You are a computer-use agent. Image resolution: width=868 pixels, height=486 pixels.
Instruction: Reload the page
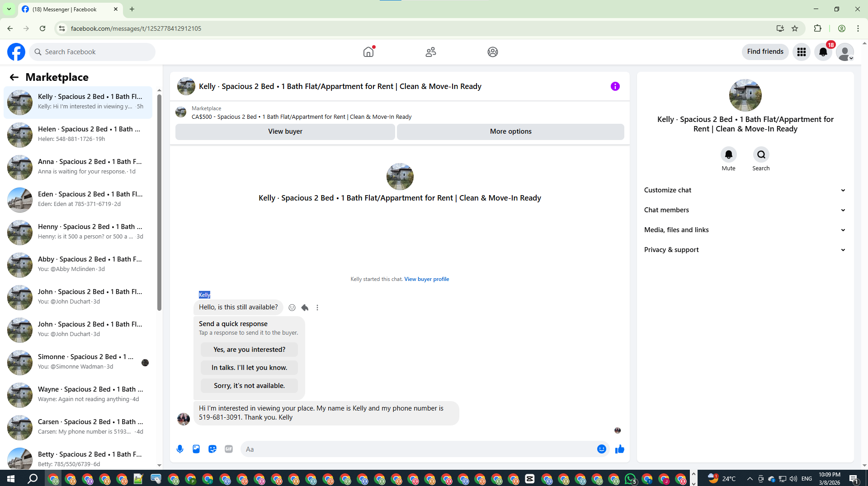click(42, 28)
